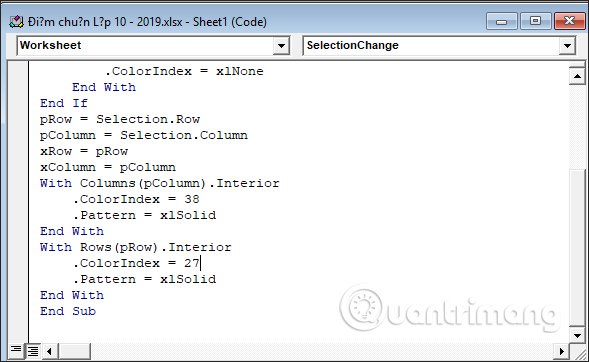Image resolution: width=589 pixels, height=362 pixels.
Task: Grab the vertical scrollbar thumb
Action: click(x=577, y=248)
